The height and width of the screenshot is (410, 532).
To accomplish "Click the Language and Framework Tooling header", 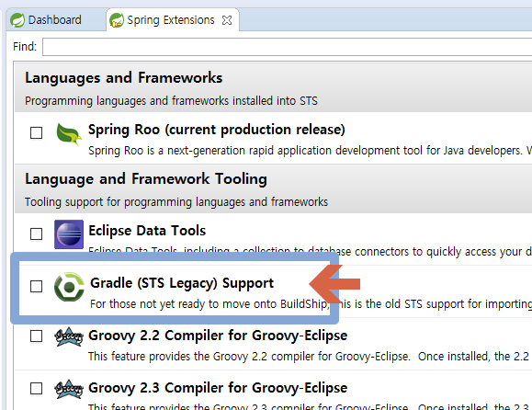I will (146, 179).
